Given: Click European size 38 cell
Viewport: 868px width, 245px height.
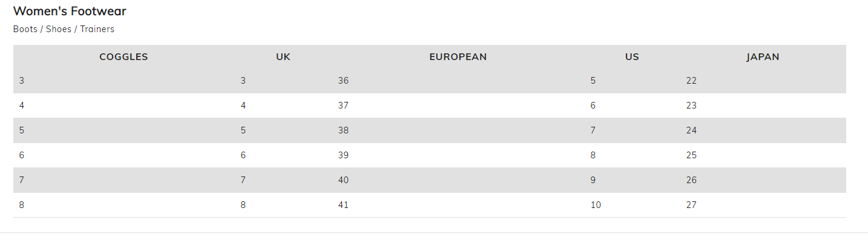Looking at the screenshot, I should pos(343,130).
